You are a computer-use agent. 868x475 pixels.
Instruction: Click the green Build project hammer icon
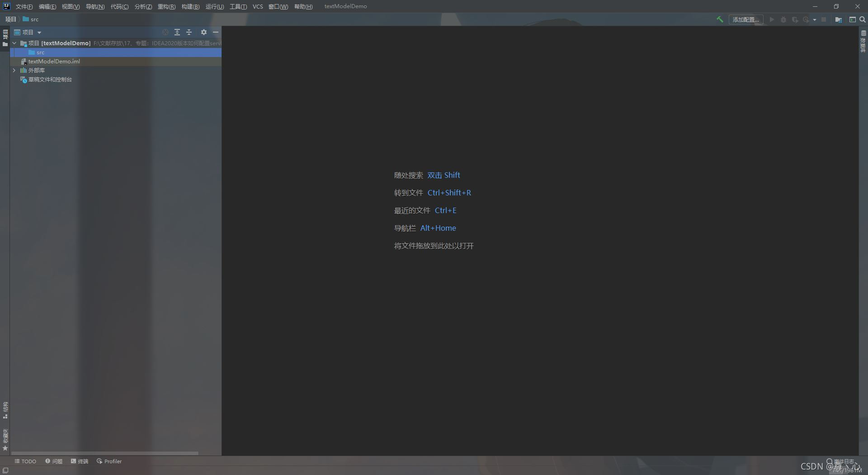click(x=720, y=19)
